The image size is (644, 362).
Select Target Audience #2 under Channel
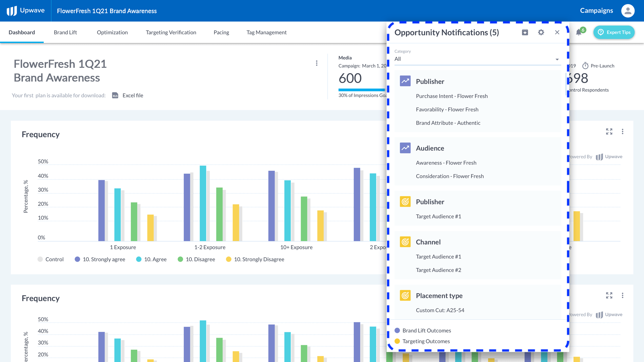(438, 270)
